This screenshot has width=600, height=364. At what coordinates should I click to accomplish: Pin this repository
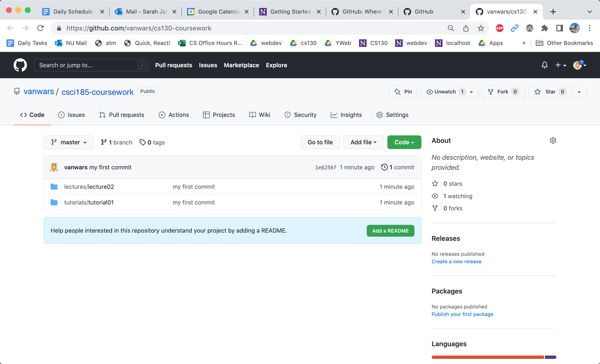[403, 92]
